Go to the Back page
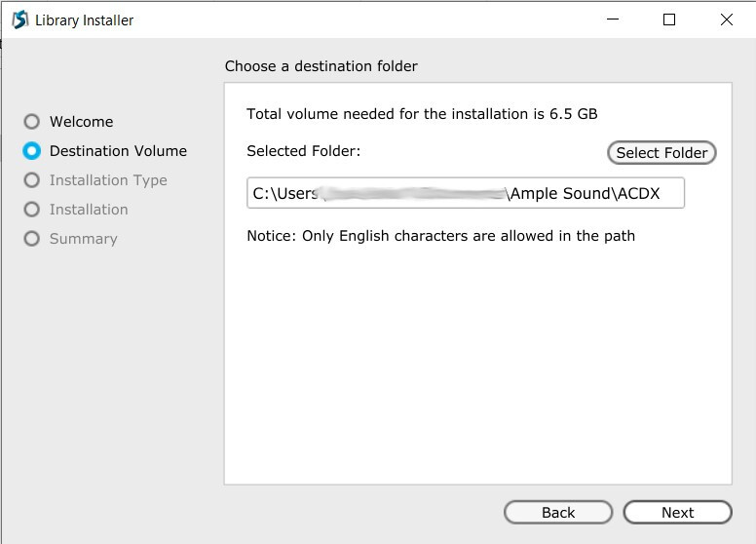The height and width of the screenshot is (544, 756). point(558,513)
